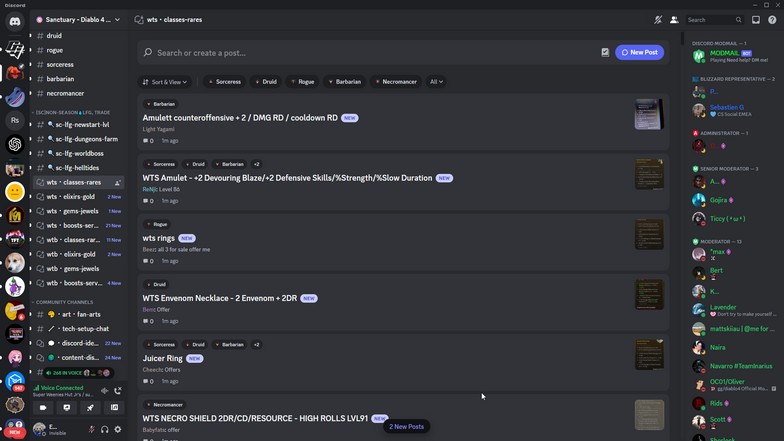Open the server folder with NEW badge
The image size is (784, 441).
click(15, 428)
